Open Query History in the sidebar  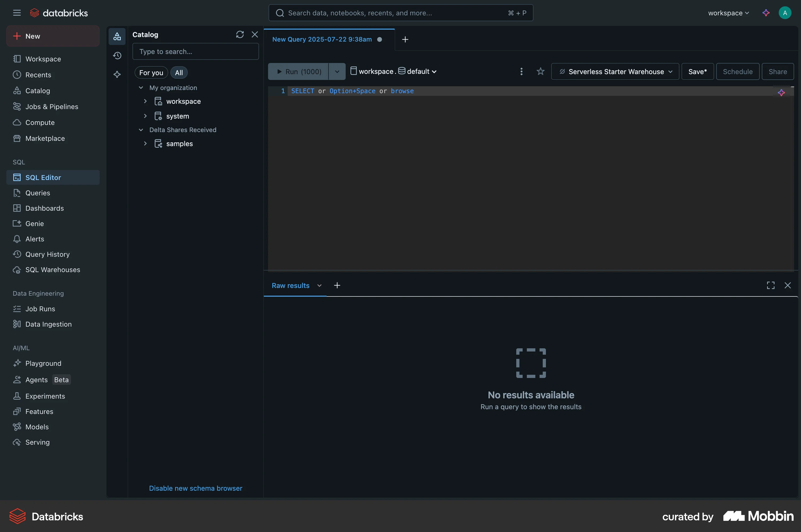(x=53, y=254)
